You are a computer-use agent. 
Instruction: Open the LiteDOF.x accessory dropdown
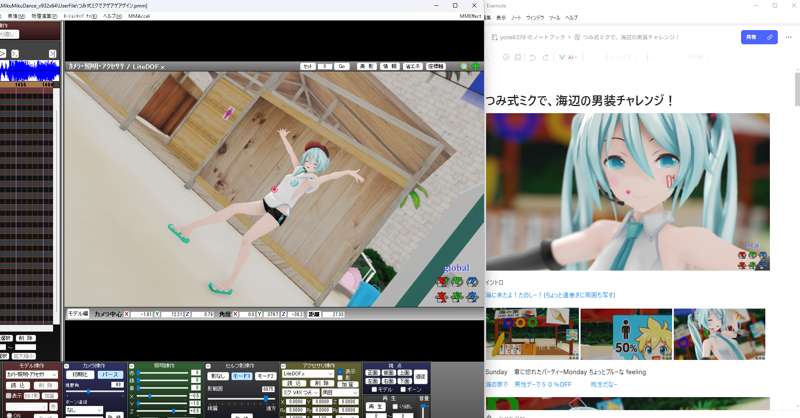308,374
